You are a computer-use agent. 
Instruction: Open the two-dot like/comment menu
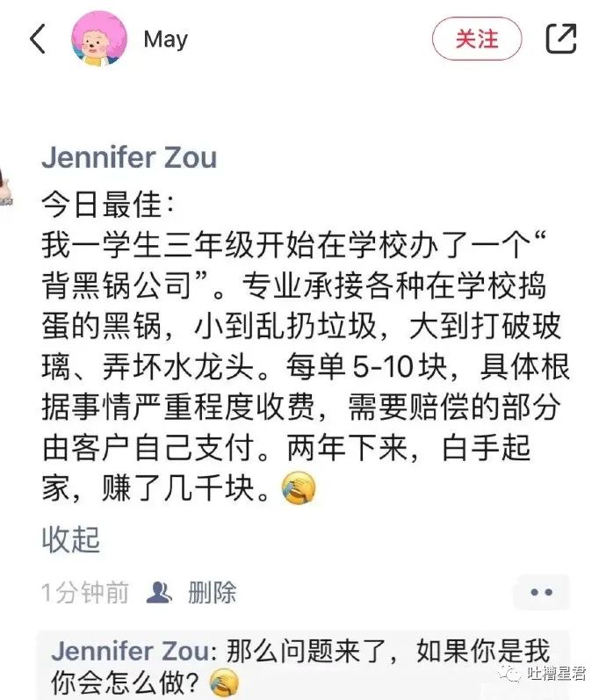(541, 593)
